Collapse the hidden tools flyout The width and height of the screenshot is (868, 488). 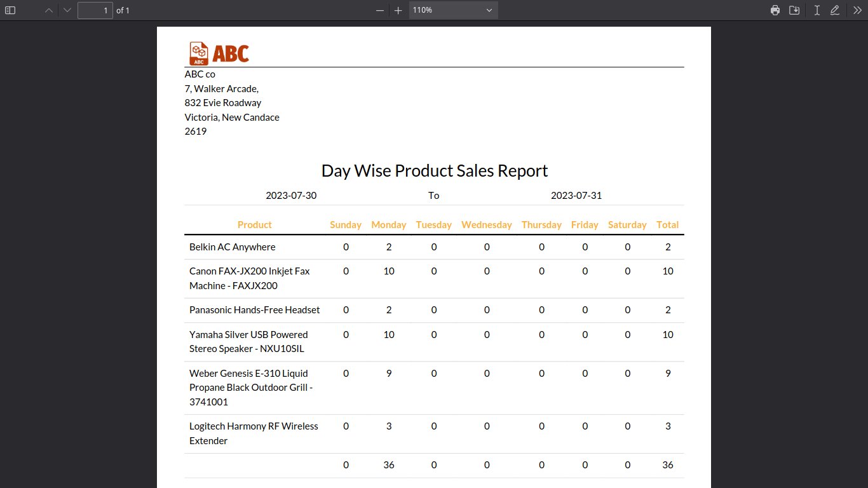[x=857, y=10]
